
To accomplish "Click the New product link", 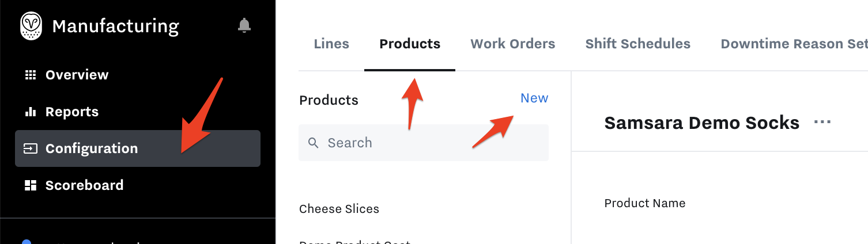I will tap(534, 98).
